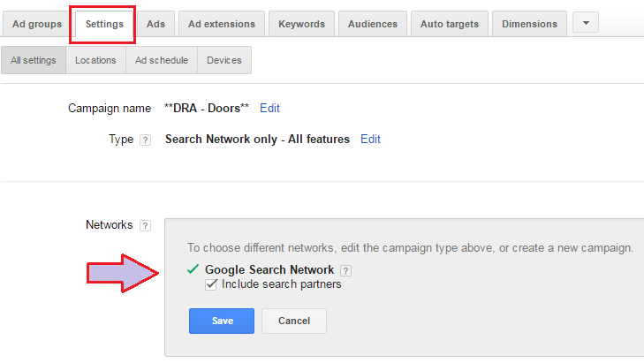The height and width of the screenshot is (363, 644).
Task: Edit the campaign type
Action: click(x=370, y=140)
